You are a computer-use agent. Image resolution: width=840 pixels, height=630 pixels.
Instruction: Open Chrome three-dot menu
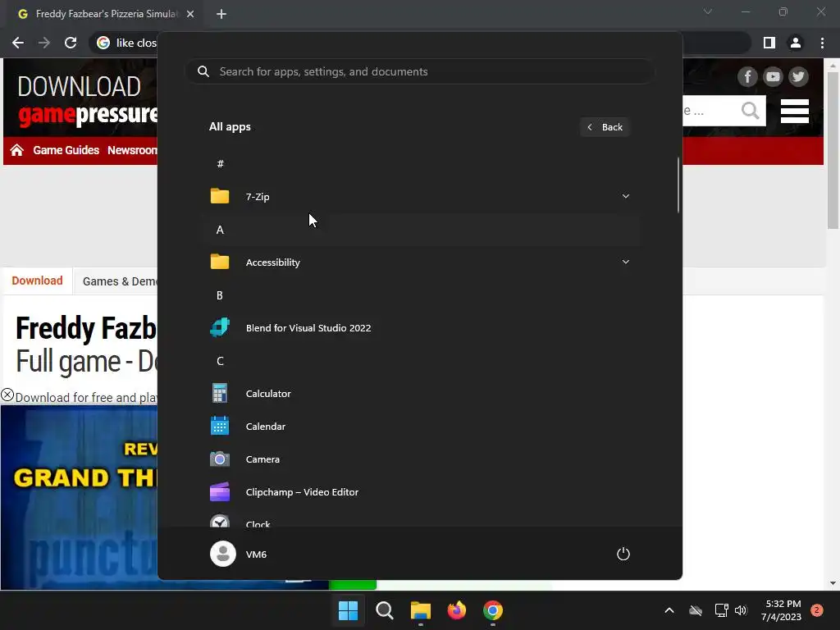click(822, 43)
